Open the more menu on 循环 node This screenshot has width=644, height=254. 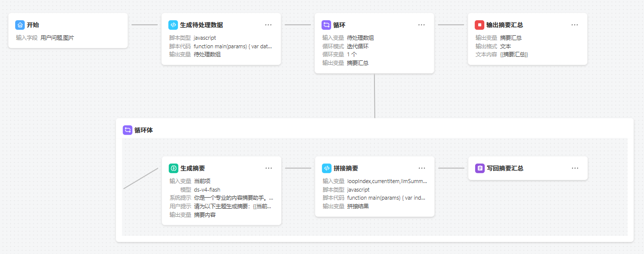coord(421,25)
